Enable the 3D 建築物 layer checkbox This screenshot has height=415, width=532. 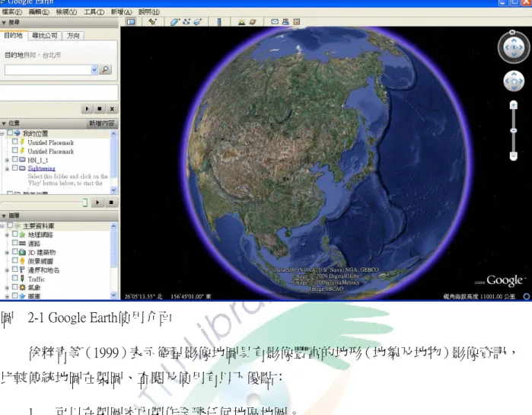(x=15, y=252)
